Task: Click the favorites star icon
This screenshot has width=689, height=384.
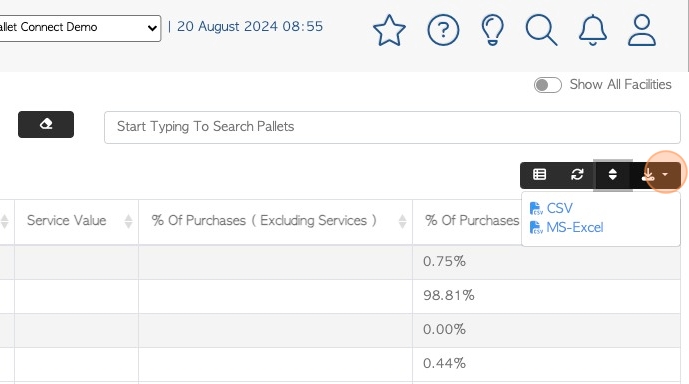Action: coord(389,30)
